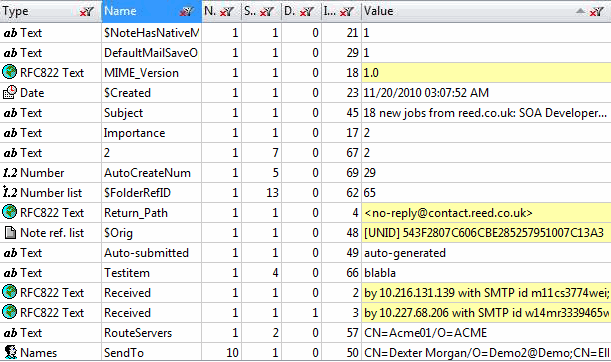This screenshot has height=362, width=611.
Task: Click the Number list icon for $FolderRefID
Action: (x=10, y=192)
